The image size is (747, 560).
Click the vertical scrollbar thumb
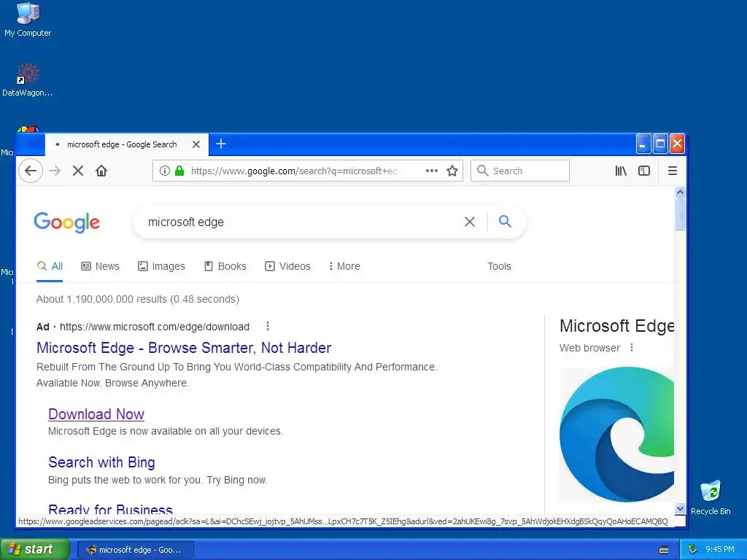(680, 214)
